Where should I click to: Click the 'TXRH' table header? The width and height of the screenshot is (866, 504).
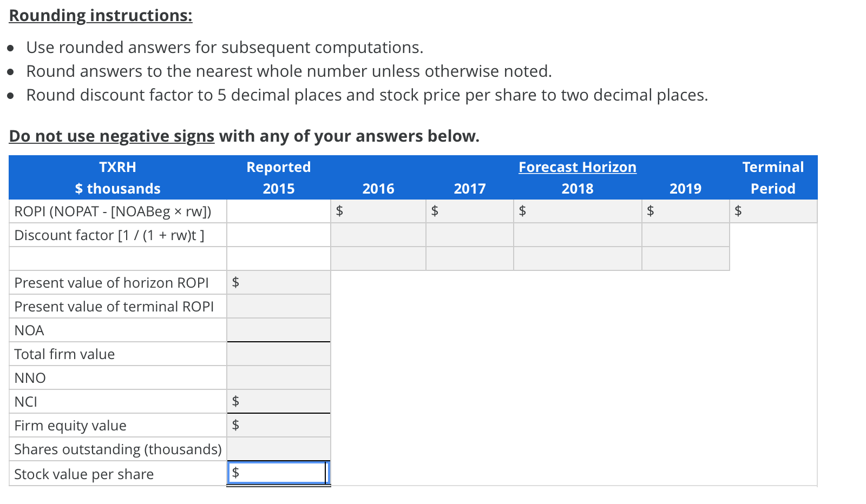[117, 167]
